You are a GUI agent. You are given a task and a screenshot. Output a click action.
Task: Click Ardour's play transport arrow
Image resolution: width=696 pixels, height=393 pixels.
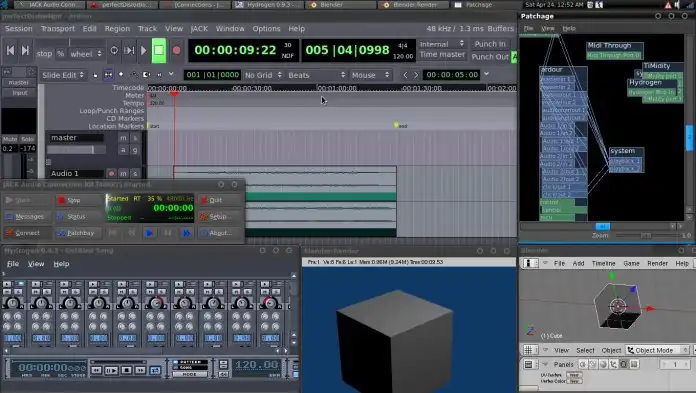pyautogui.click(x=143, y=50)
